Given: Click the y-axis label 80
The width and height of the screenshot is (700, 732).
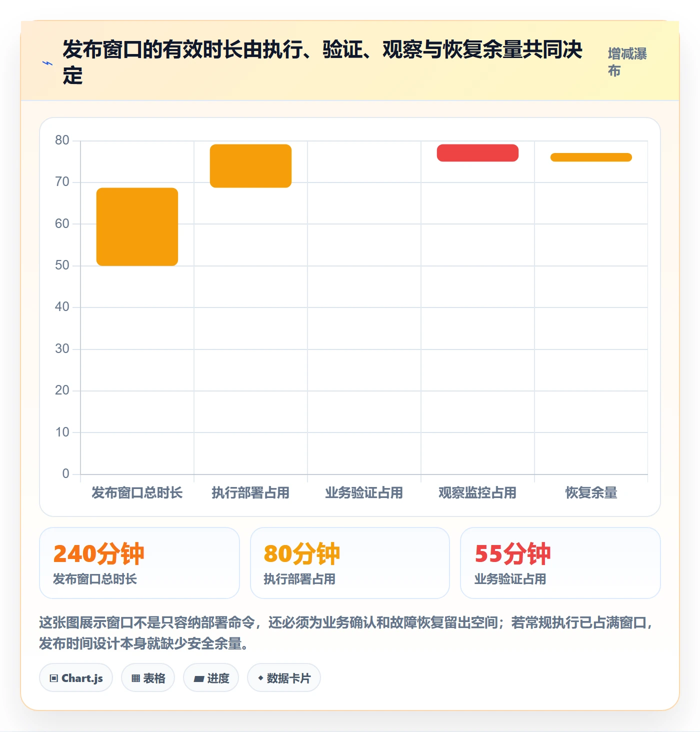Looking at the screenshot, I should 62,140.
